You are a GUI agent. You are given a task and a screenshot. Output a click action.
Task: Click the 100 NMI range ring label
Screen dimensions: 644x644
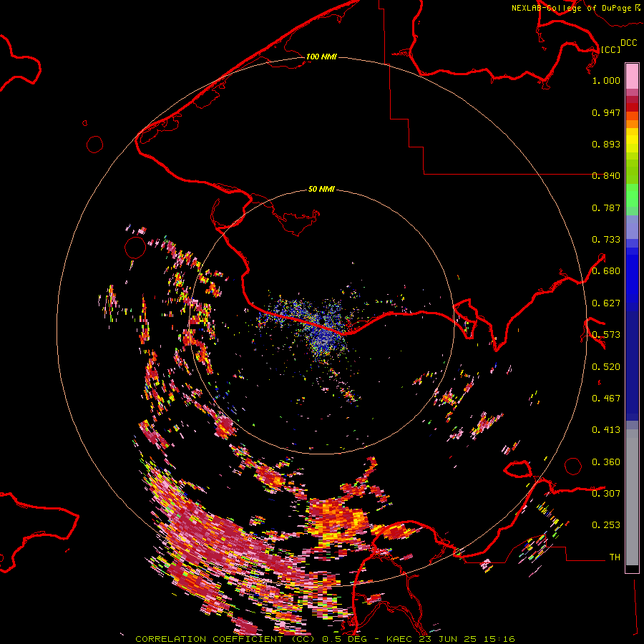[x=321, y=57]
